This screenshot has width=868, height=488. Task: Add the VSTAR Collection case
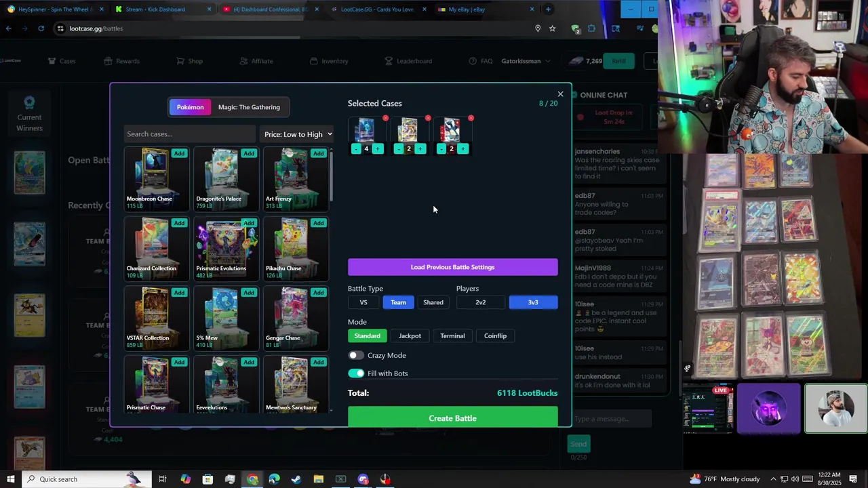click(179, 293)
